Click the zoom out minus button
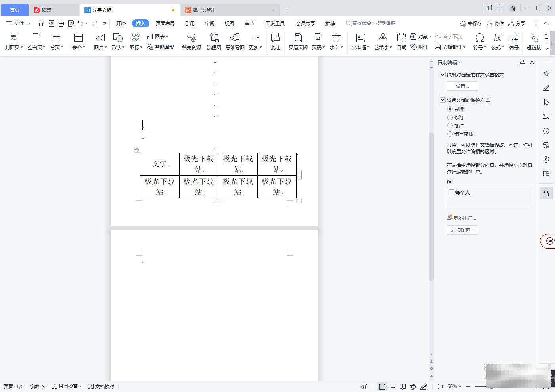 click(x=468, y=386)
